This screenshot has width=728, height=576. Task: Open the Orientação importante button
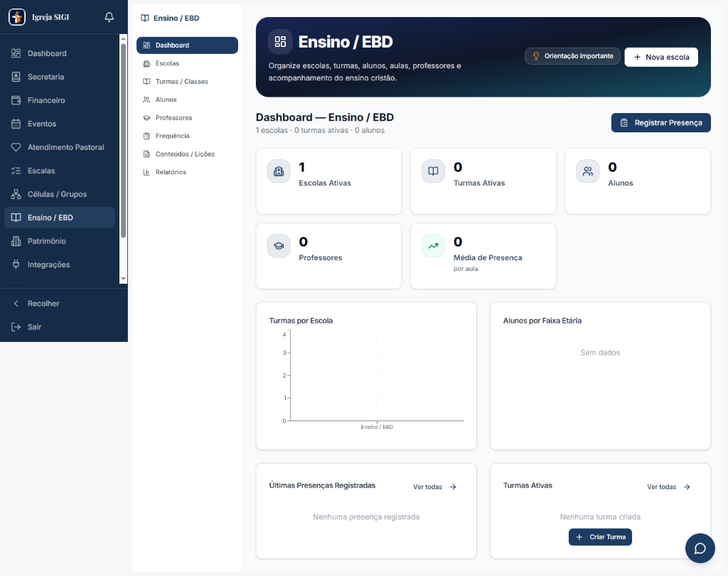click(572, 56)
